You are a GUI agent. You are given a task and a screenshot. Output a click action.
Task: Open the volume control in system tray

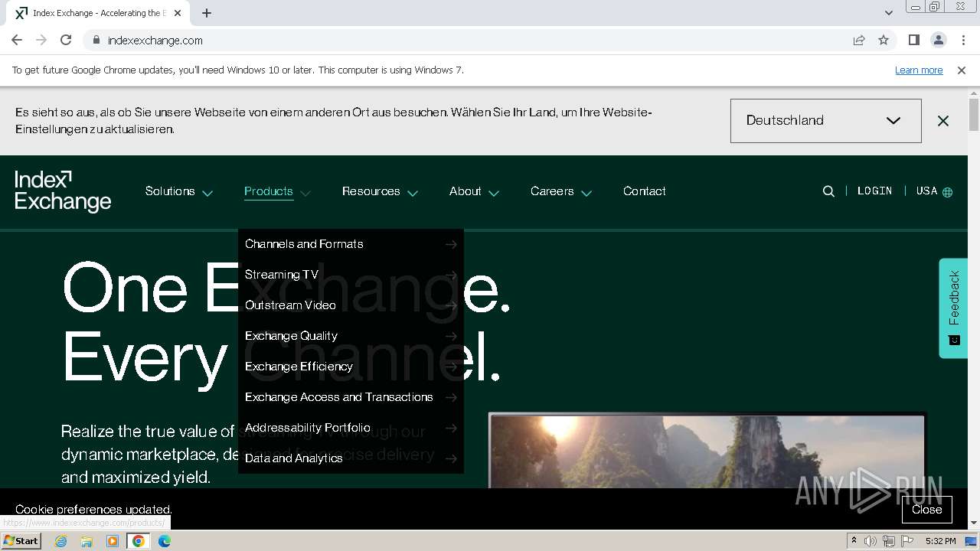click(x=871, y=541)
